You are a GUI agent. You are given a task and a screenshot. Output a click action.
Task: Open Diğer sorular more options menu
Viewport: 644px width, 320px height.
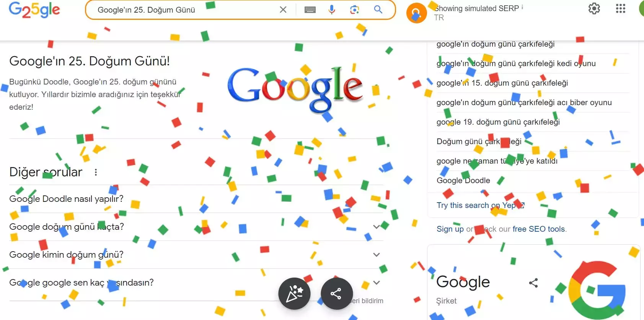[x=96, y=172]
